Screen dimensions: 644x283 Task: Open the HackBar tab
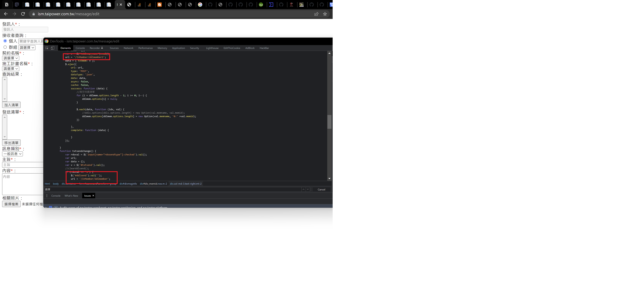click(x=264, y=48)
